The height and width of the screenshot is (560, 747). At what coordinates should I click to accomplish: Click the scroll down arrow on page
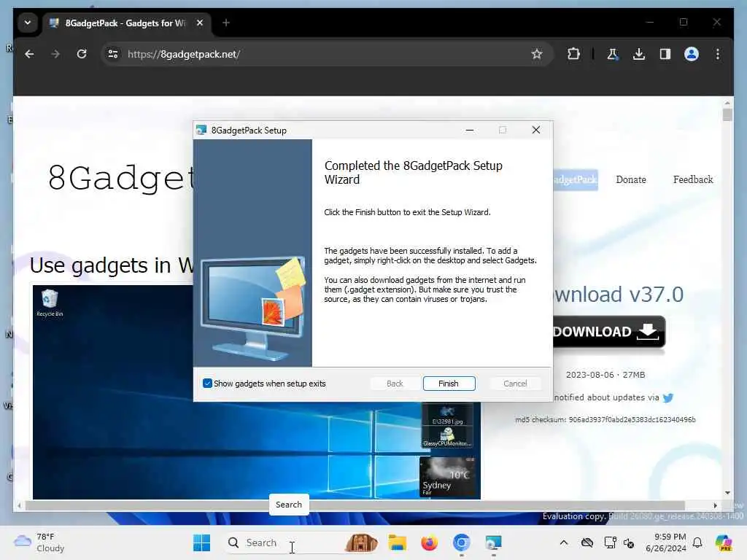tap(727, 493)
